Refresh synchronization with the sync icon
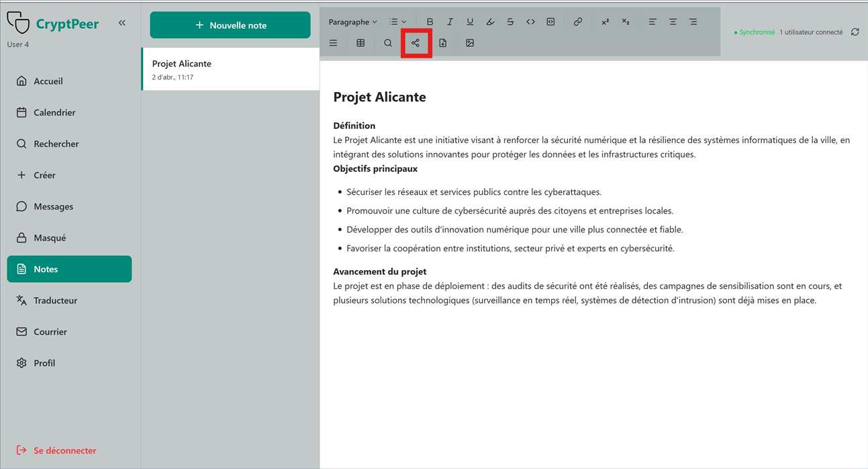This screenshot has height=469, width=868. (854, 32)
